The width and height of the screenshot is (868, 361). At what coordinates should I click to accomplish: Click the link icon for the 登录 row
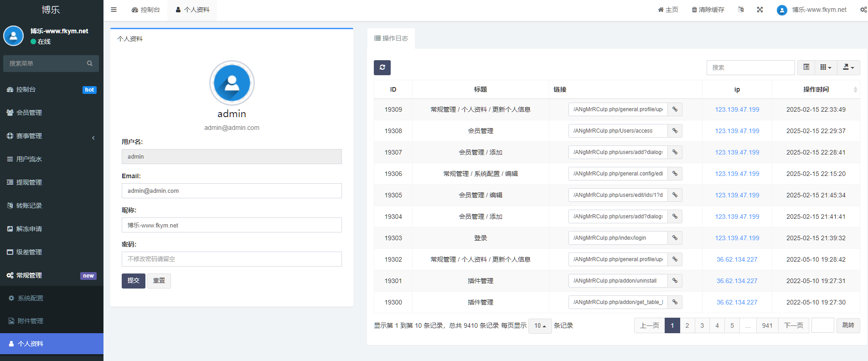point(675,238)
